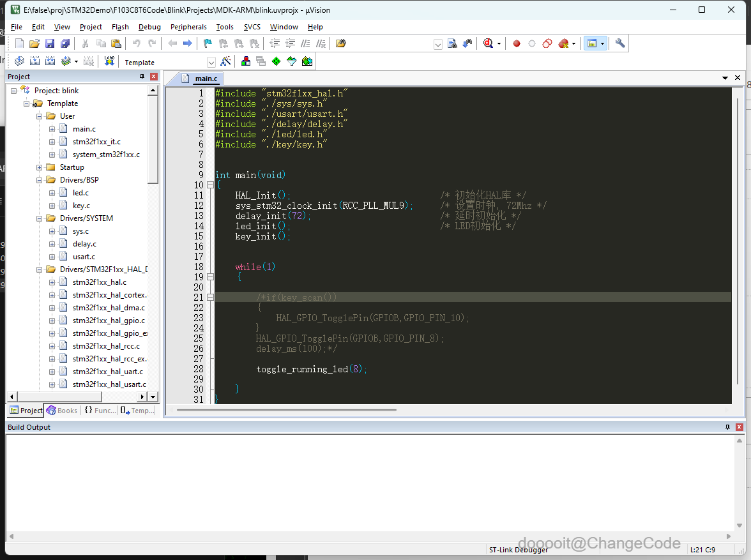The width and height of the screenshot is (751, 560).
Task: Open the Peripherals menu
Action: click(188, 27)
